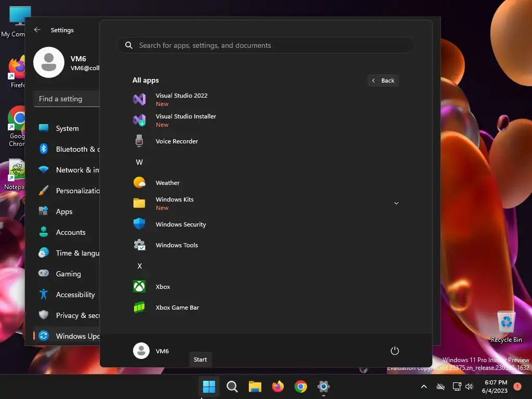The image size is (532, 399).
Task: Click the search magnifier icon in Start
Action: 129,45
